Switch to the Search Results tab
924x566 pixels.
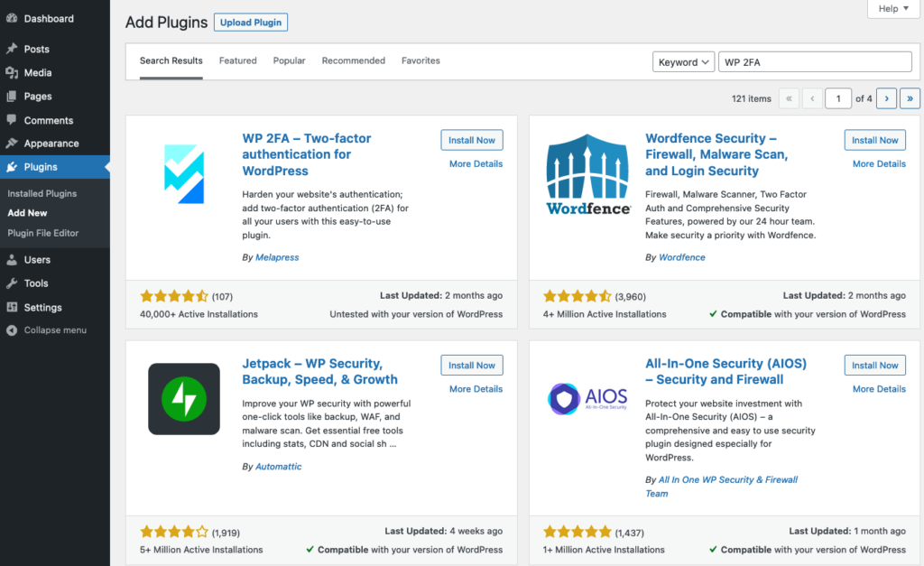pos(171,60)
